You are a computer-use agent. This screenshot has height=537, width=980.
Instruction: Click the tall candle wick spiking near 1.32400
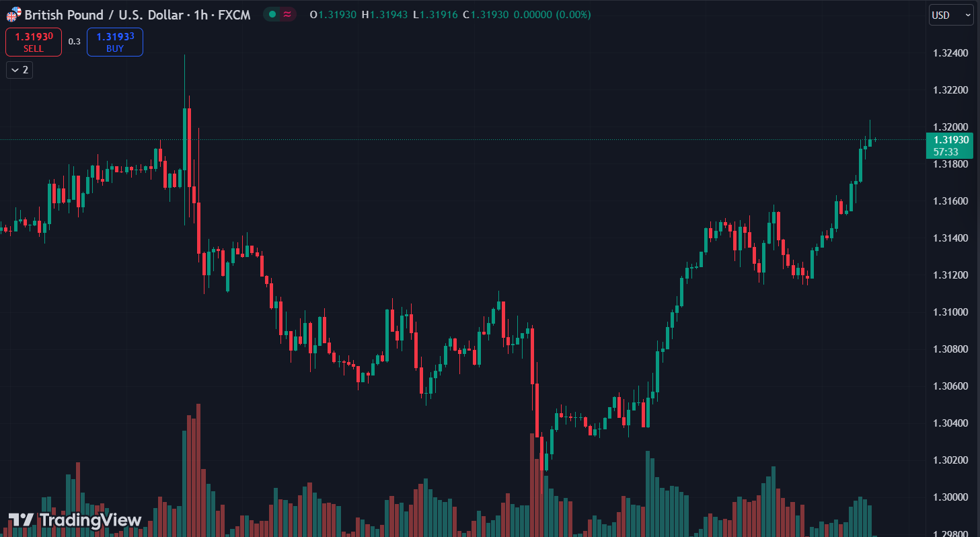pos(184,81)
